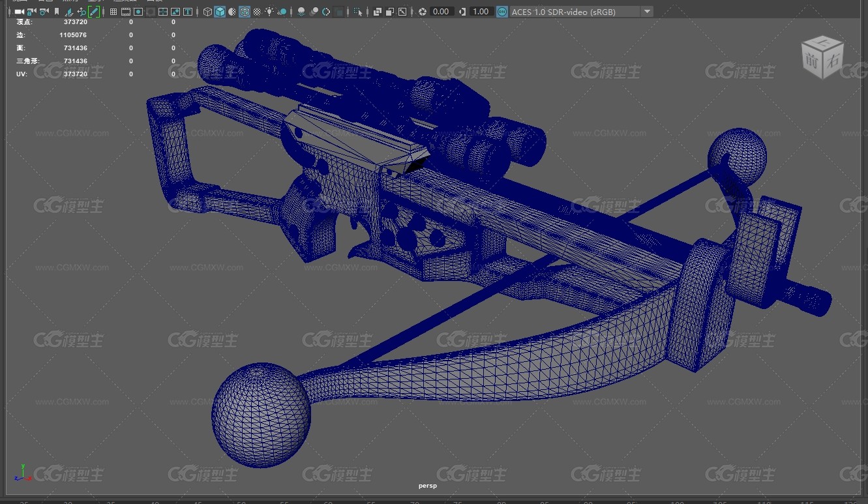Click the XYZ axis indicator gizmo
This screenshot has width=868, height=504.
click(23, 473)
